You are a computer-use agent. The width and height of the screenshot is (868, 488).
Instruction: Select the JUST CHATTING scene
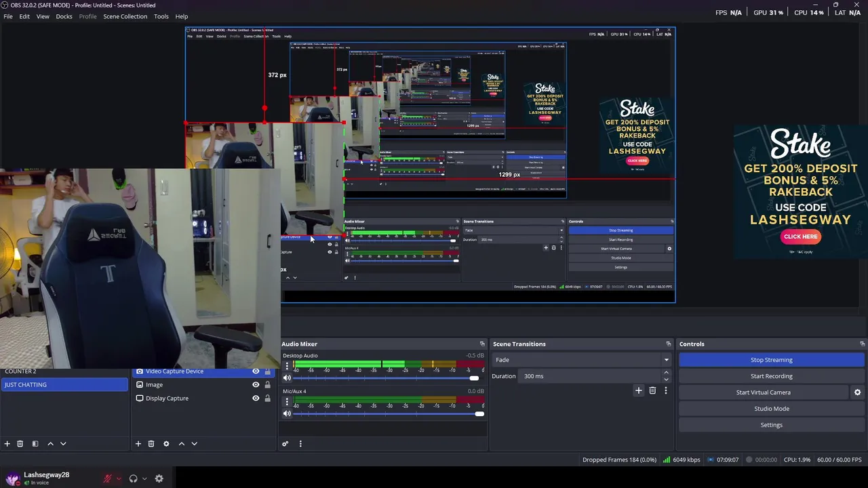click(x=64, y=385)
